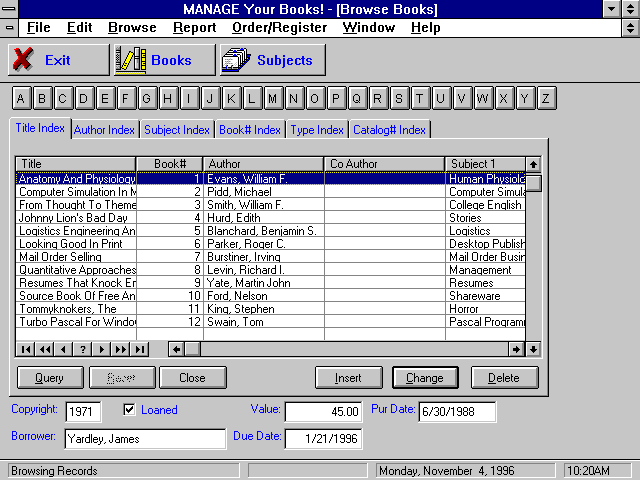Click table horizontal scrollbar right arrow
Image resolution: width=640 pixels, height=480 pixels.
point(517,349)
